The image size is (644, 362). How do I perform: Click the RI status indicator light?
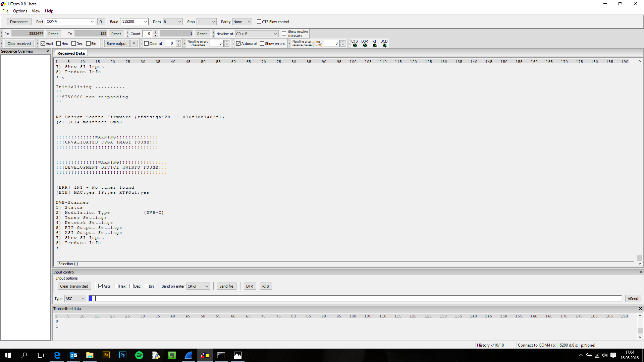pos(375,46)
